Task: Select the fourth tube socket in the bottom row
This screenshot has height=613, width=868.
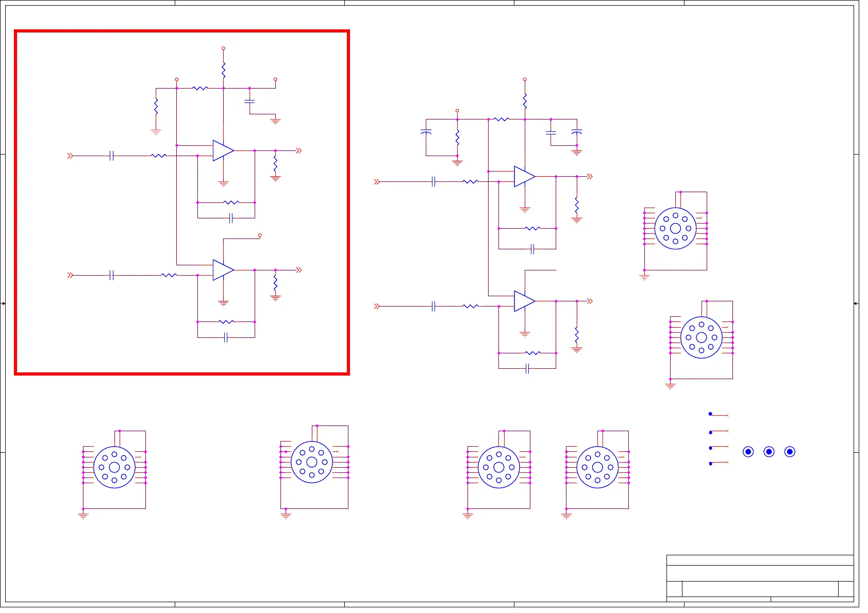Action: click(597, 467)
